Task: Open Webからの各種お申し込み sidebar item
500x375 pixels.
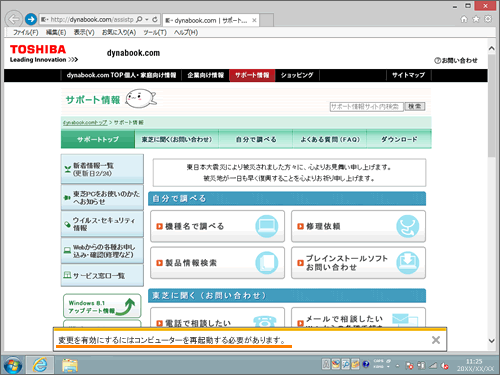Action: pos(102,251)
